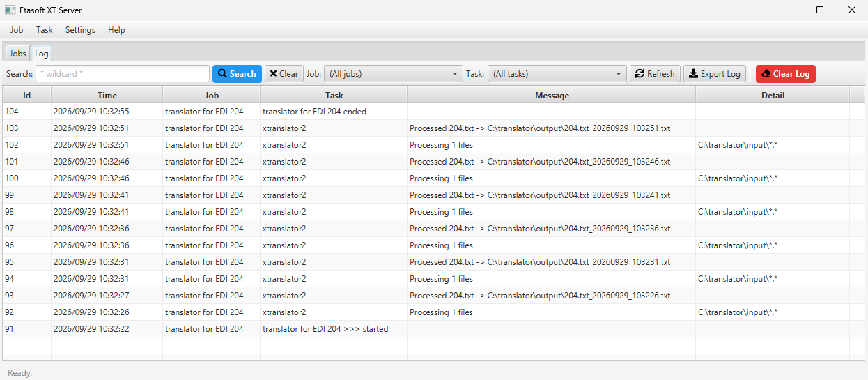Click the Clear search button

[x=284, y=74]
